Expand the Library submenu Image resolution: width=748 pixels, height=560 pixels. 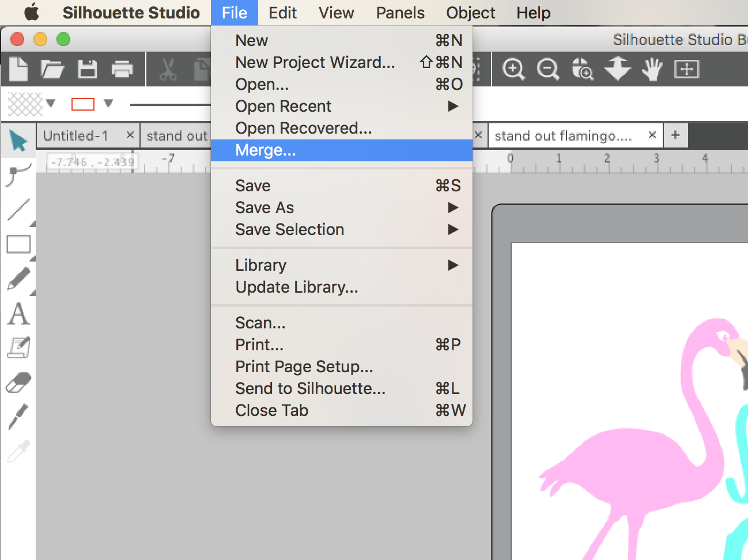tap(453, 265)
